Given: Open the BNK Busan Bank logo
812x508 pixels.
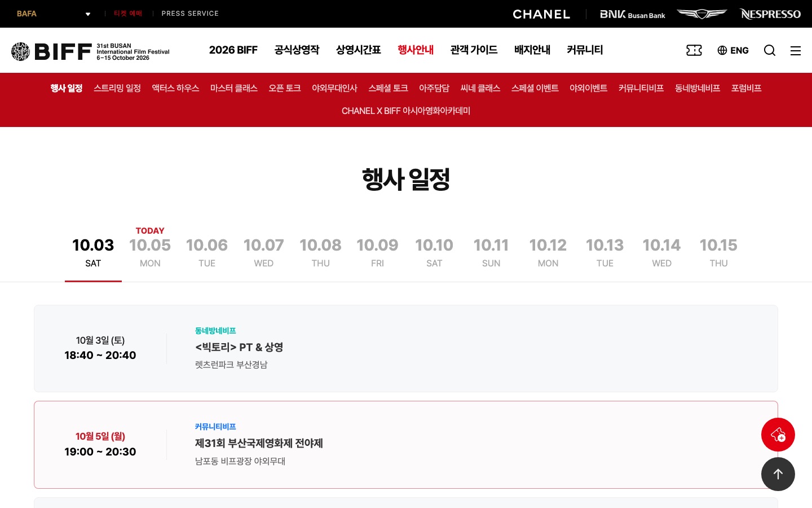Looking at the screenshot, I should (x=633, y=14).
